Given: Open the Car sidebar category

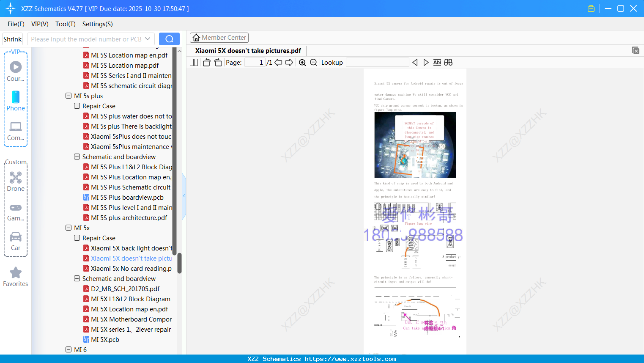Looking at the screenshot, I should pos(16,241).
